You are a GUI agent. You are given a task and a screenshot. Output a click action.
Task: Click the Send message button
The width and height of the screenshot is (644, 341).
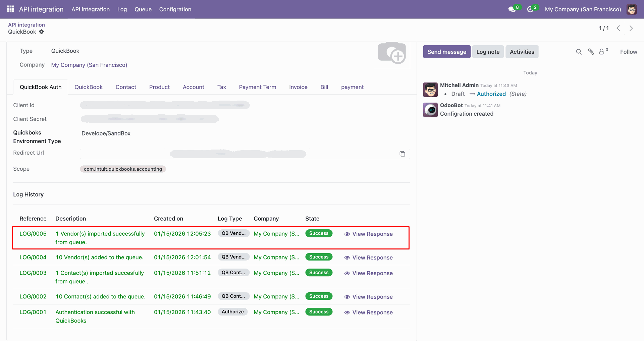[x=446, y=52]
